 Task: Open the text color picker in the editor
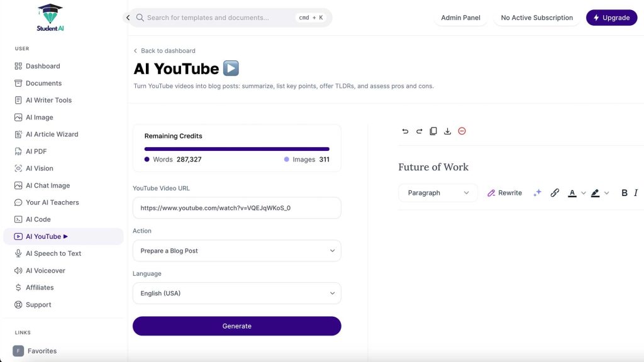574,192
